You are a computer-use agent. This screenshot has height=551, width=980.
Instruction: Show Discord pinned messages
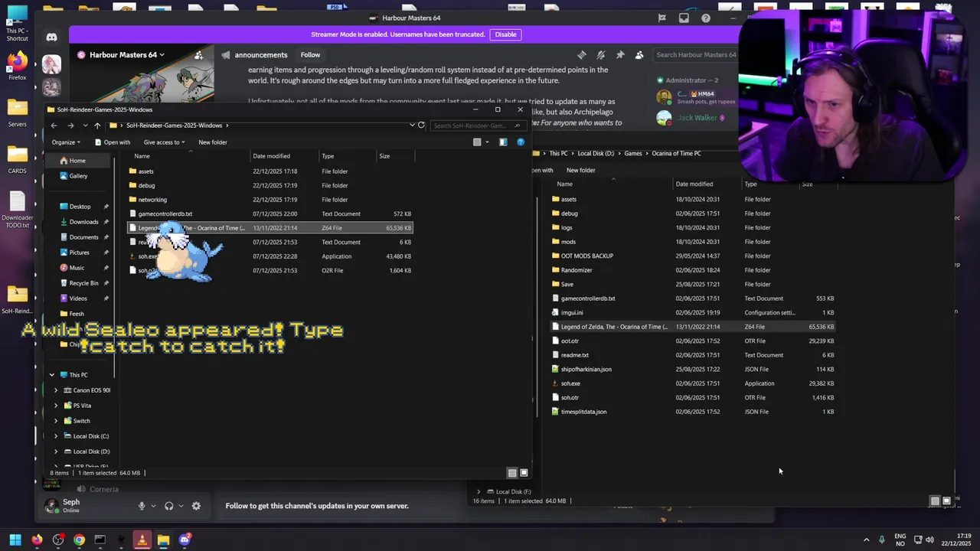pos(620,55)
